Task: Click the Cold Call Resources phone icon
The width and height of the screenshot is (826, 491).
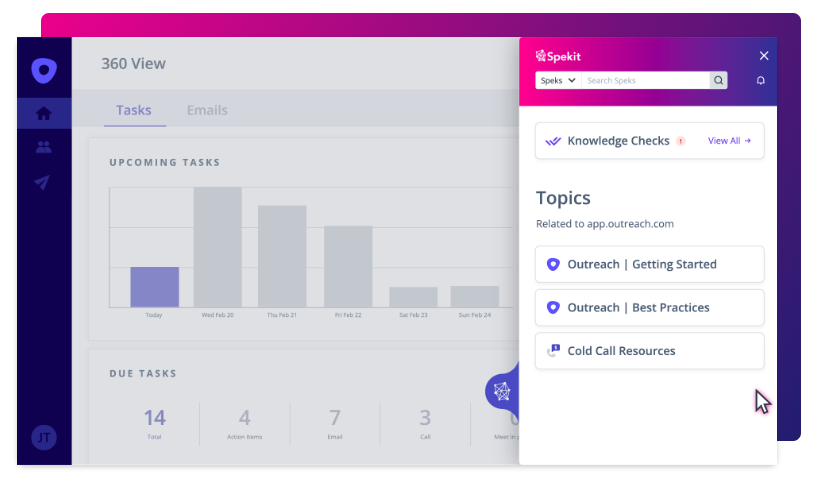Action: coord(553,350)
